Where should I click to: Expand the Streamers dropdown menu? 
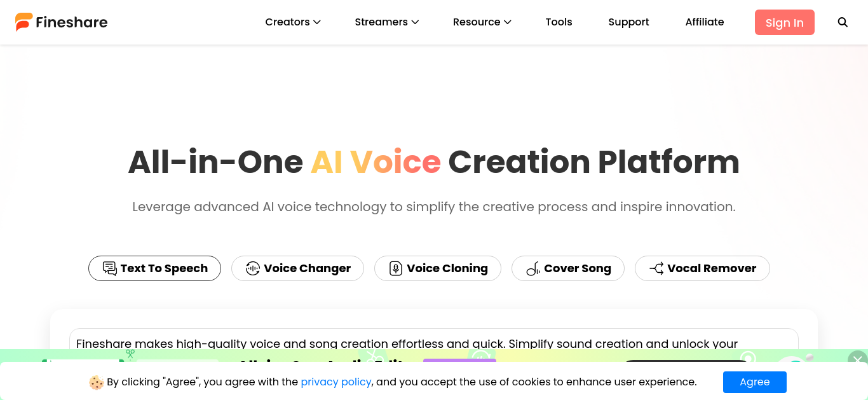tap(387, 22)
